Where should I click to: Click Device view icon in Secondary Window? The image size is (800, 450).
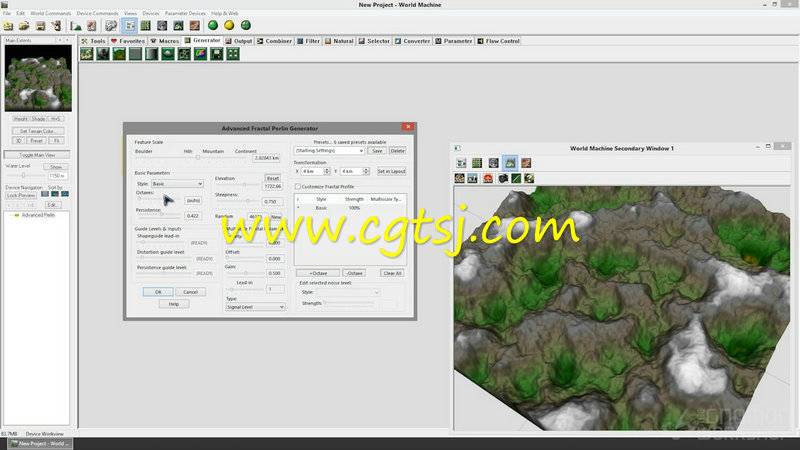pyautogui.click(x=461, y=163)
